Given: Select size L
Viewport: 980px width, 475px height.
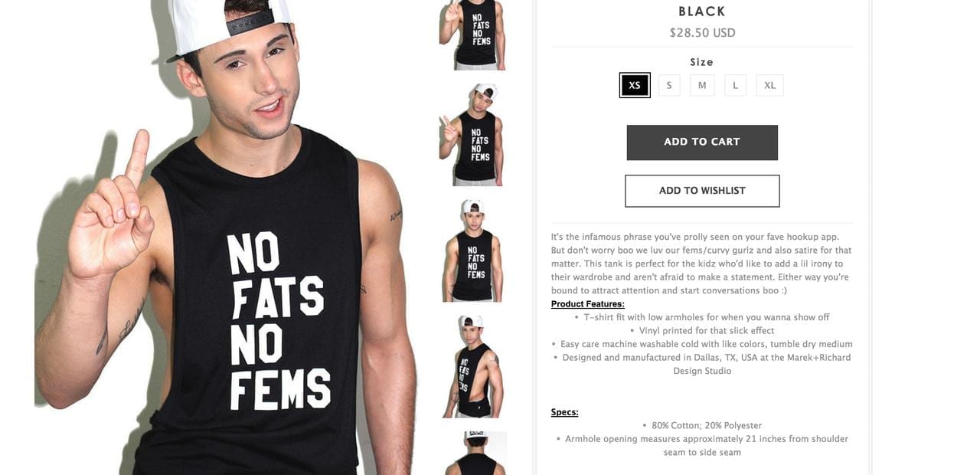Looking at the screenshot, I should point(735,85).
